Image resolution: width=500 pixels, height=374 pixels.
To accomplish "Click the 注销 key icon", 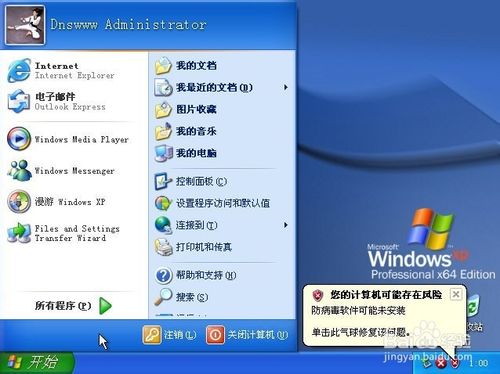I will (152, 334).
